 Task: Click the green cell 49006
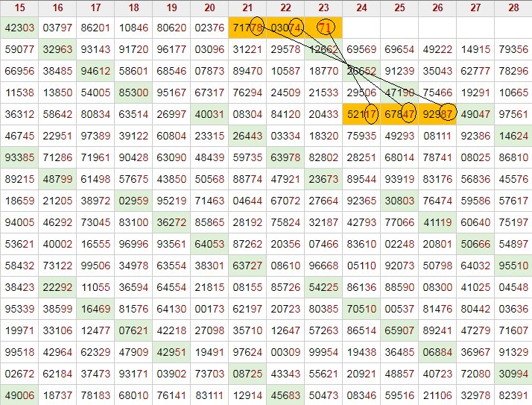pos(19,395)
